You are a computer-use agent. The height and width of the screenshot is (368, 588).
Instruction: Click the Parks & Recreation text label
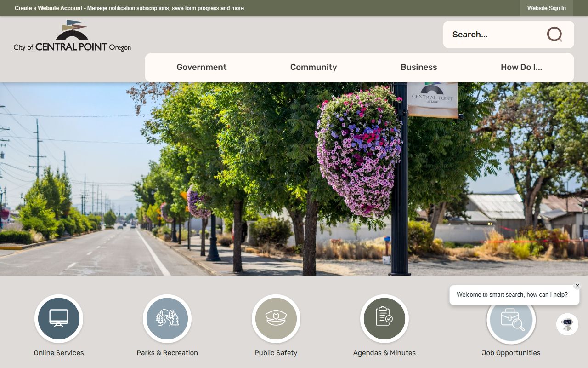point(167,353)
